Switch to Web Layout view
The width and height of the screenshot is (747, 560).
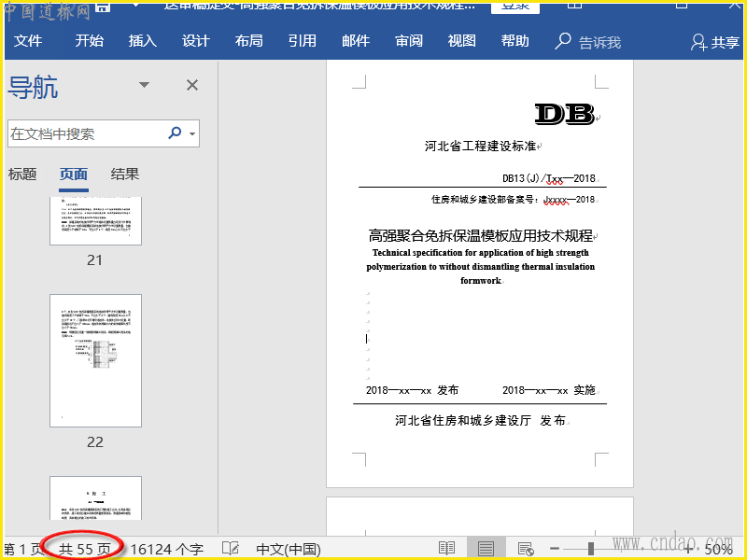(525, 549)
